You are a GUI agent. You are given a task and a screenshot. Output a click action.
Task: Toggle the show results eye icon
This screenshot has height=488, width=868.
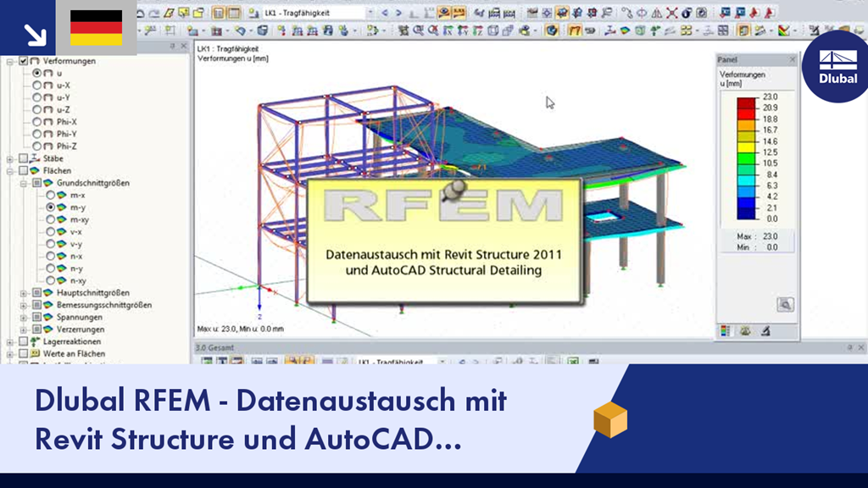[x=444, y=13]
